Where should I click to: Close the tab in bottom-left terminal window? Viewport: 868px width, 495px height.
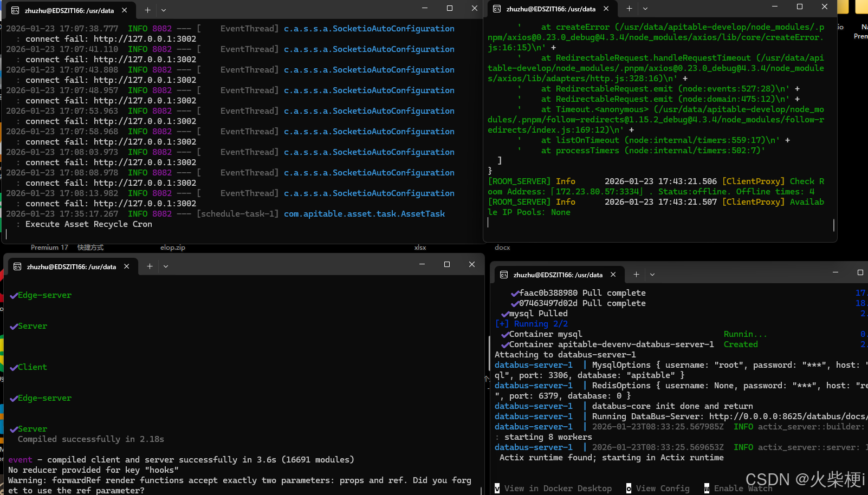click(x=126, y=266)
